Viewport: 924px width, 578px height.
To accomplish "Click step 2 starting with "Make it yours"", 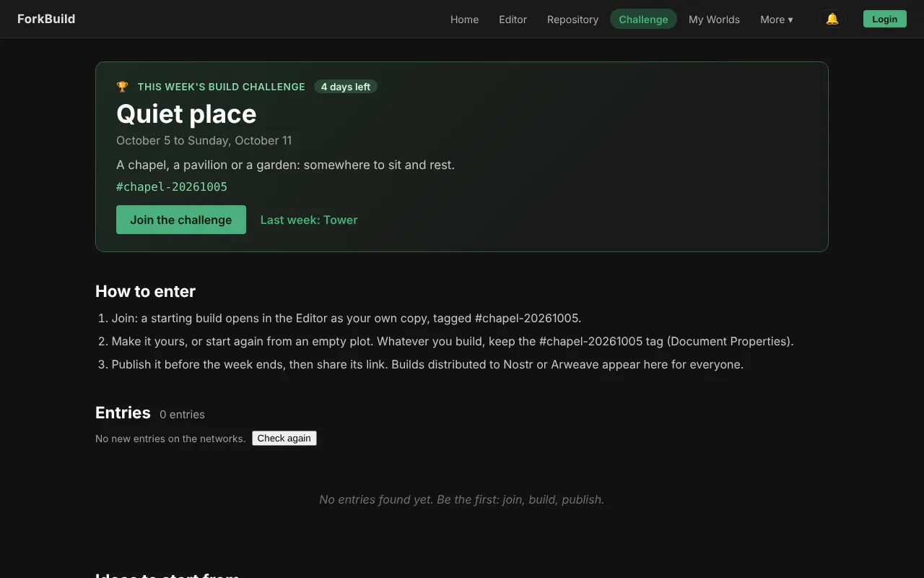I will click(453, 341).
